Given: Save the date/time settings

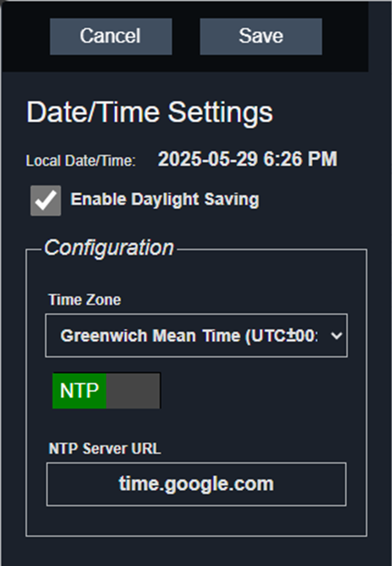Looking at the screenshot, I should (261, 37).
